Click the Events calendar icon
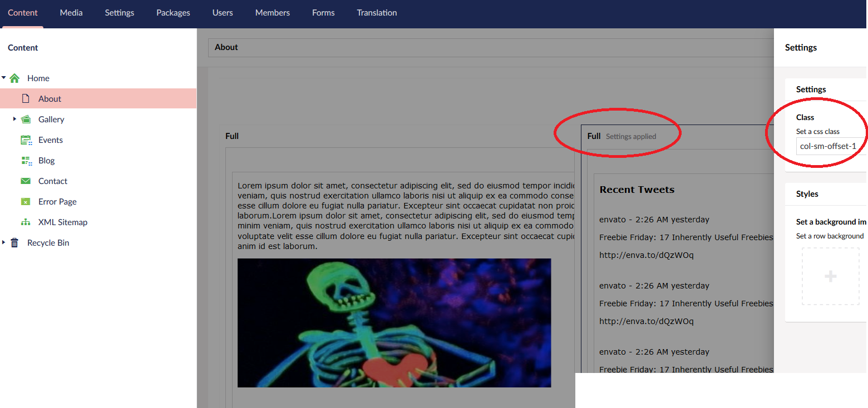The width and height of the screenshot is (868, 408). [x=26, y=140]
